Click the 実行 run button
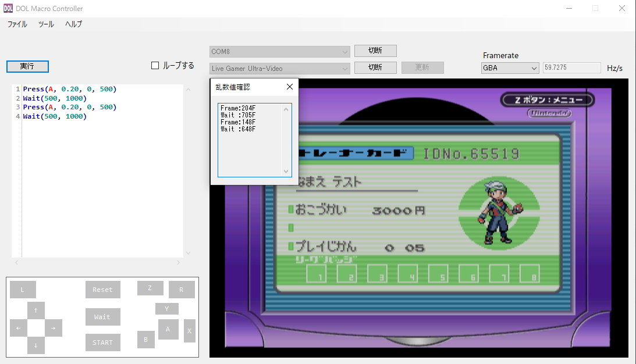Image resolution: width=636 pixels, height=364 pixels. coord(27,66)
